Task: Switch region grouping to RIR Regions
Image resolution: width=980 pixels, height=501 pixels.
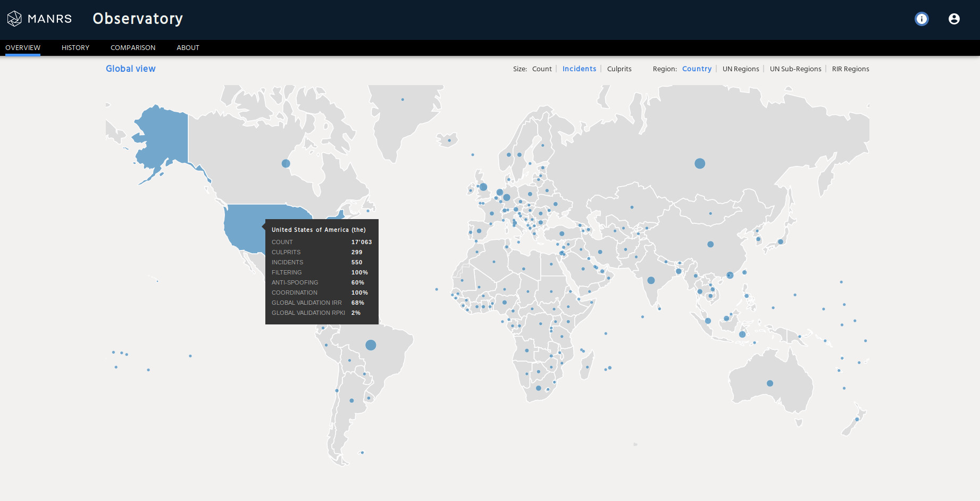Action: [x=850, y=69]
